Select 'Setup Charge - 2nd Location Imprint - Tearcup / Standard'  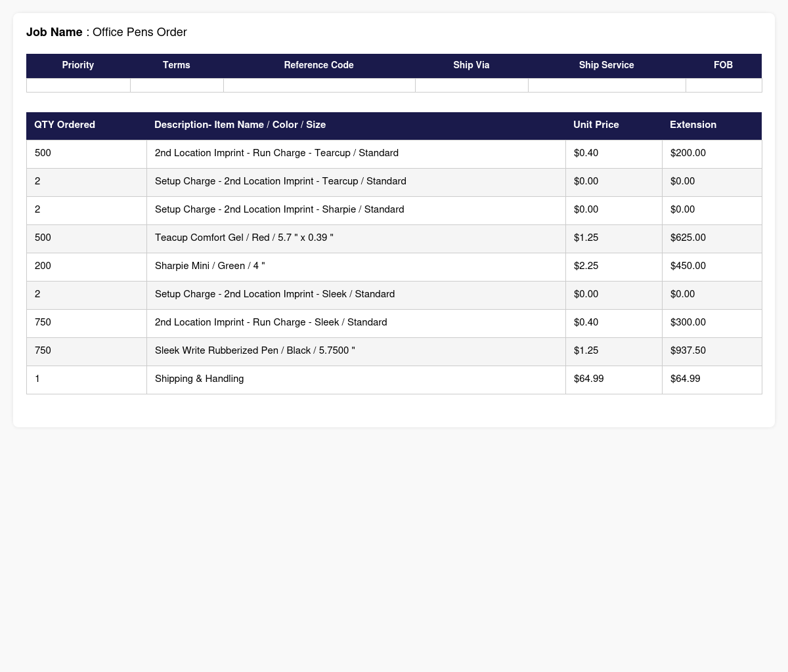[x=280, y=181]
